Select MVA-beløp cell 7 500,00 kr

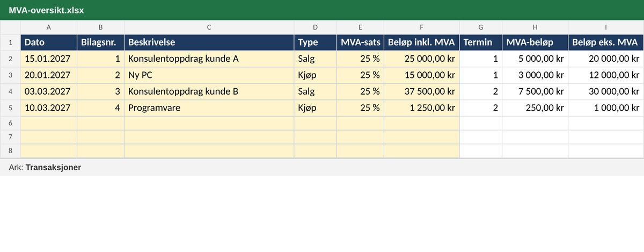tap(535, 91)
